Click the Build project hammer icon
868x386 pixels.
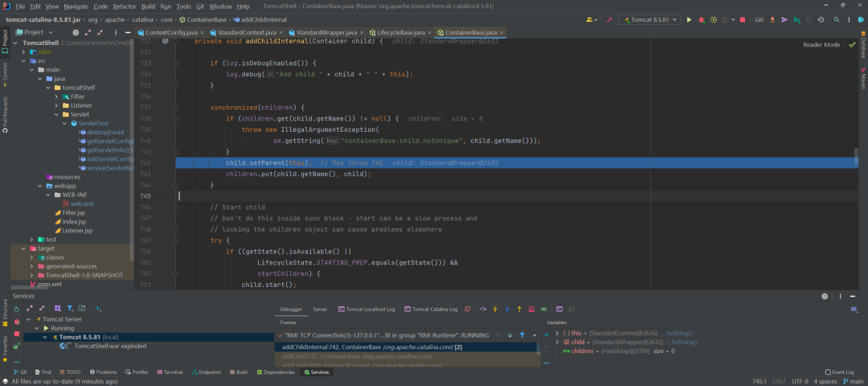point(609,19)
